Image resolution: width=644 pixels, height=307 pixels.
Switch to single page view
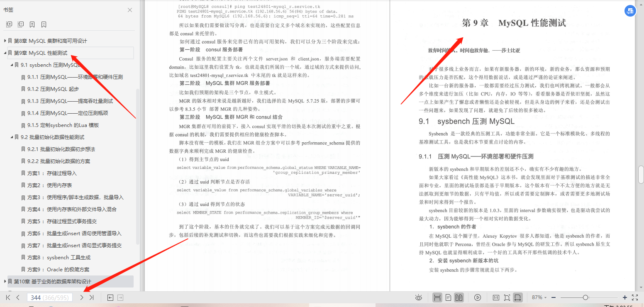coord(448,297)
